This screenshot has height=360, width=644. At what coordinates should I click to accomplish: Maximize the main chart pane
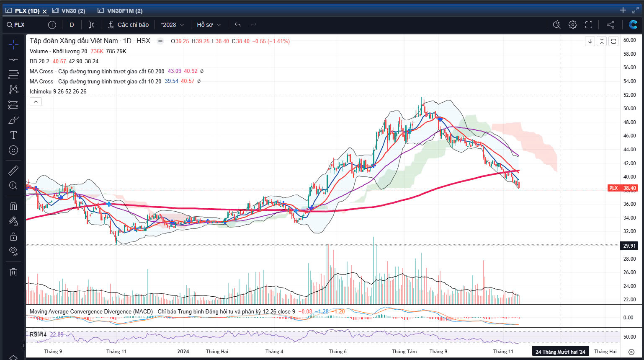(613, 41)
